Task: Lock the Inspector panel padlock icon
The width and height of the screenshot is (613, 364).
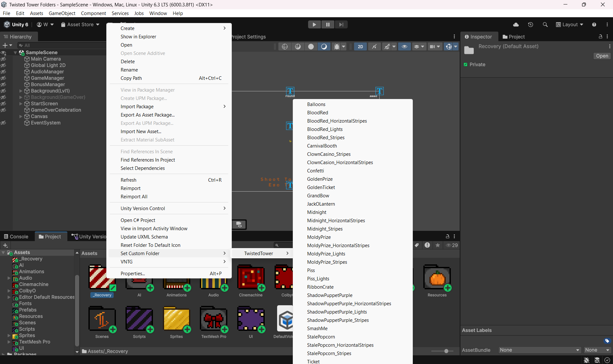Action: pos(600,37)
